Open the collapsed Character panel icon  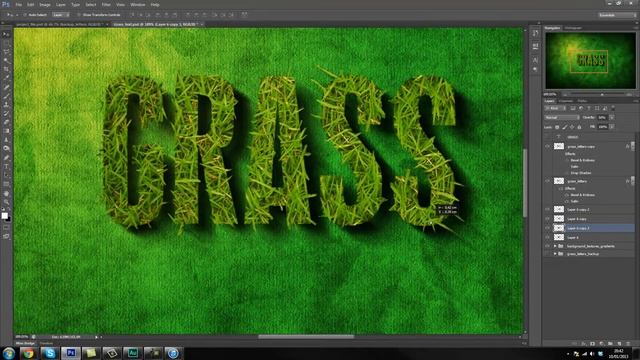(x=535, y=60)
